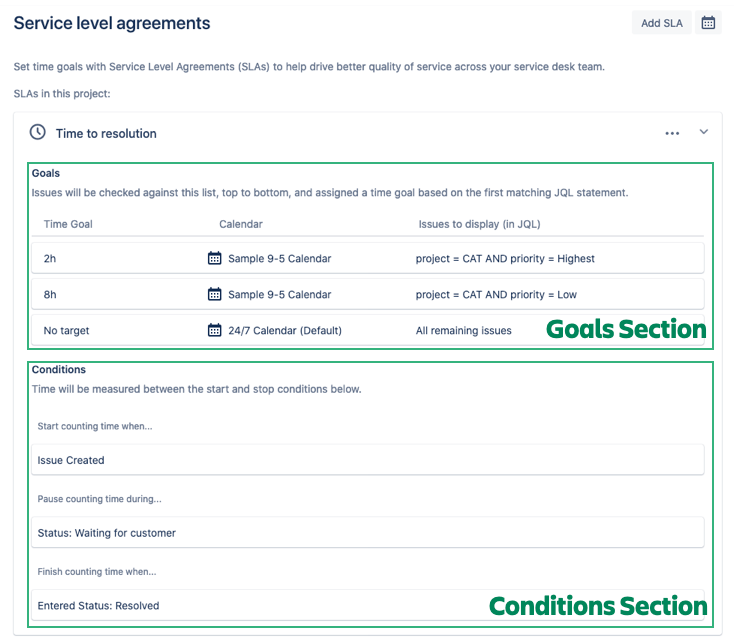739x639 pixels.
Task: Select the No target time goal
Action: [66, 330]
